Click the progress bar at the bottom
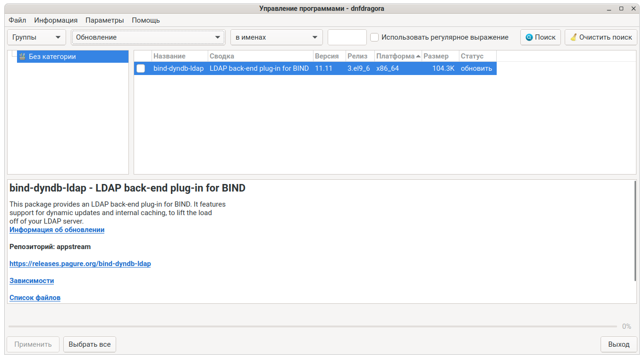 312,326
